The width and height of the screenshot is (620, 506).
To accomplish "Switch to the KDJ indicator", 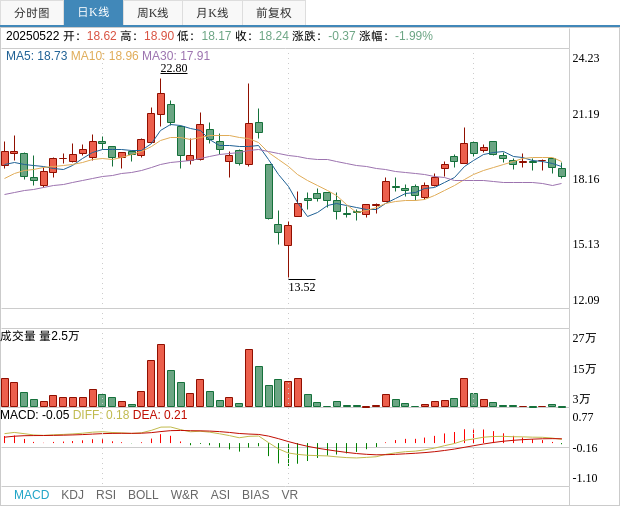I will tap(72, 495).
